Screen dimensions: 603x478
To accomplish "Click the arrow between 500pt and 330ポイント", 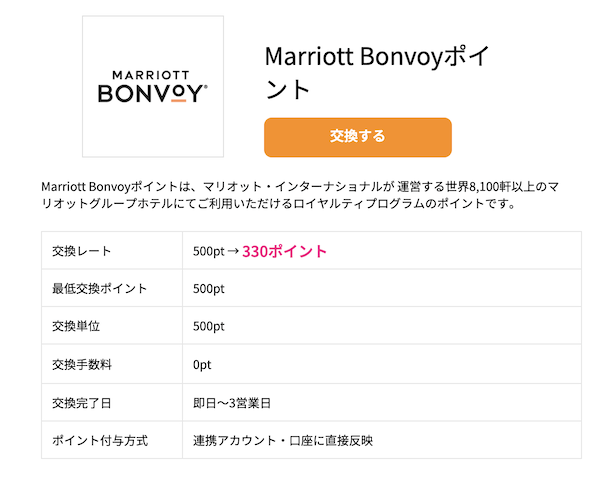I will click(x=233, y=251).
